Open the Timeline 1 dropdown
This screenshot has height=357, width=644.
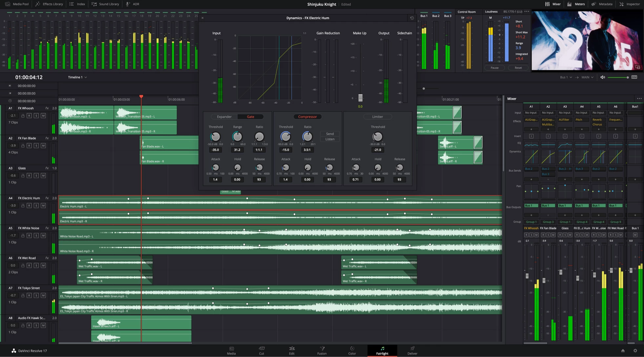click(x=77, y=77)
